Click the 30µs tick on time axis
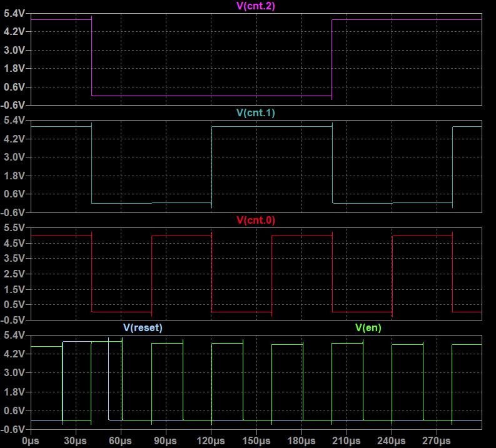 (x=76, y=441)
